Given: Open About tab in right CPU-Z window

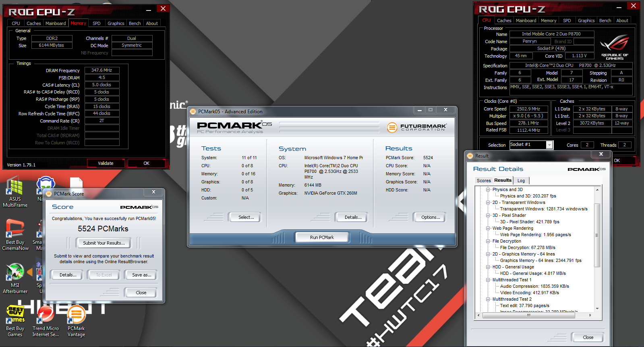Looking at the screenshot, I should pos(622,21).
